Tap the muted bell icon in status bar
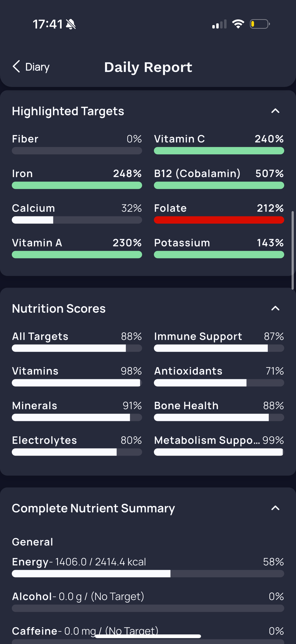Viewport: 296px width, 644px height. (x=71, y=24)
